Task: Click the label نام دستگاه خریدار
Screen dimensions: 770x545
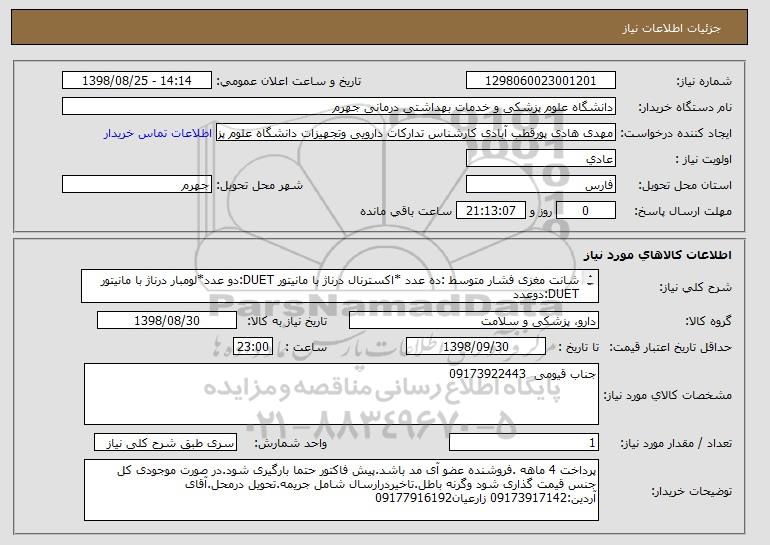Action: (685, 107)
